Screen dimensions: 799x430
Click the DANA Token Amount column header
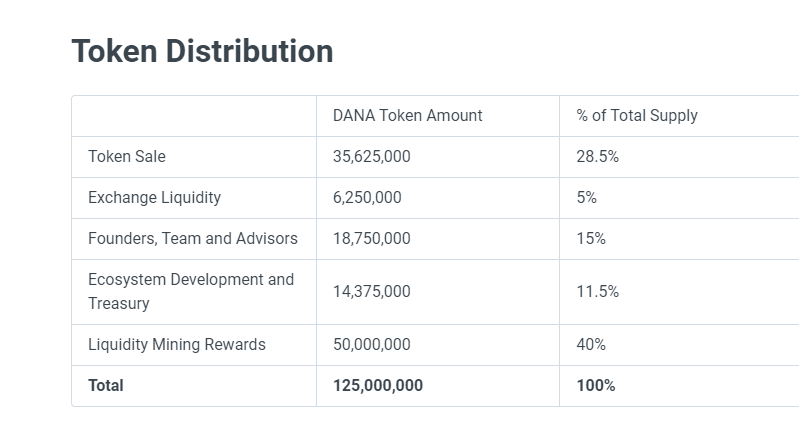click(x=407, y=116)
